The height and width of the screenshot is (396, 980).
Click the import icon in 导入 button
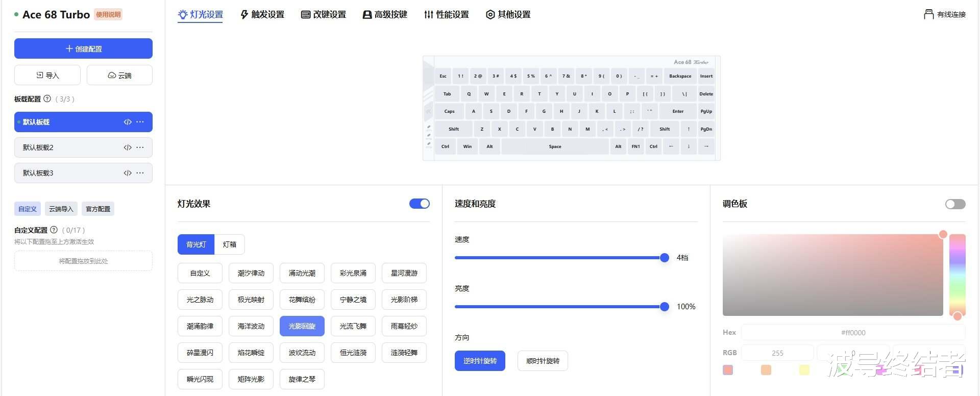pos(40,75)
